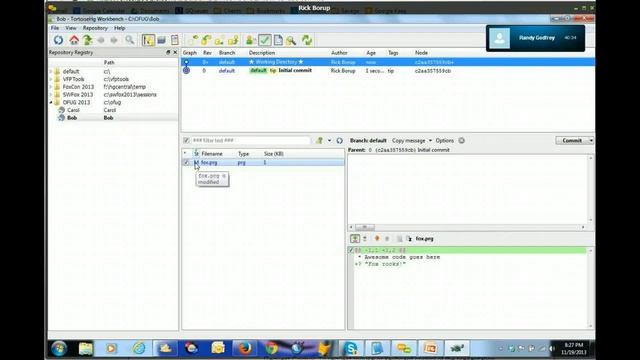Open Windows Explorer from the taskbar
The width and height of the screenshot is (640, 360).
coord(86,349)
